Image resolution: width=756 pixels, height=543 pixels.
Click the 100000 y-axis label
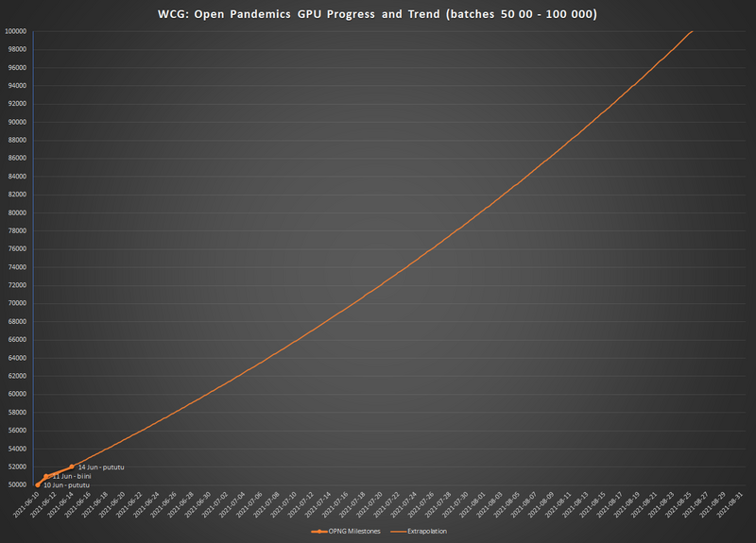[15, 31]
